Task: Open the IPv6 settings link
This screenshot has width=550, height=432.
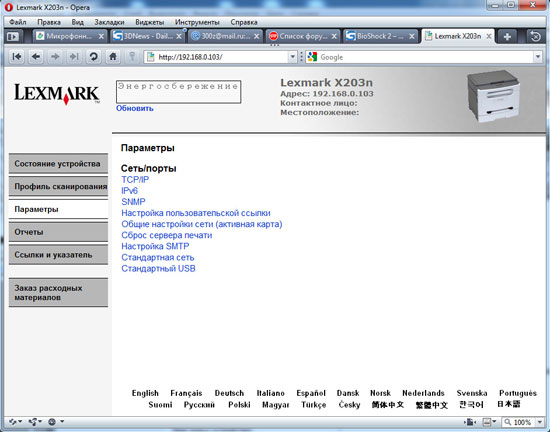Action: [x=129, y=191]
